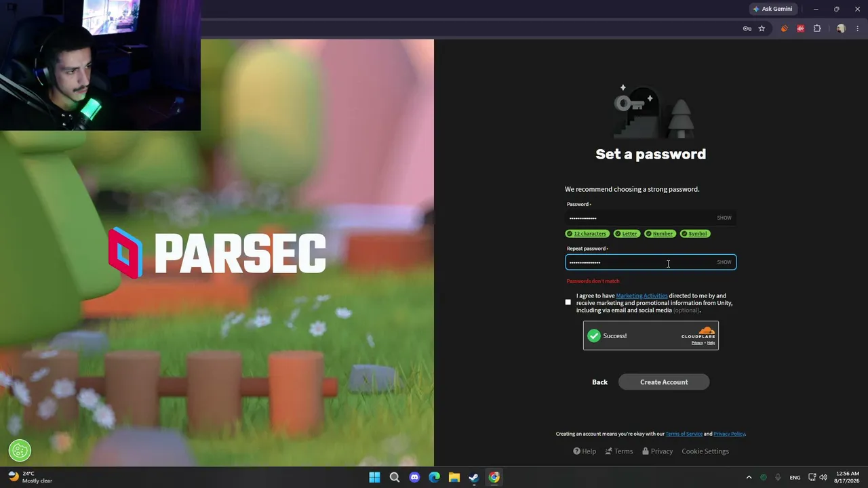Open the network icon in system tray
Viewport: 868px width, 488px height.
click(x=812, y=477)
